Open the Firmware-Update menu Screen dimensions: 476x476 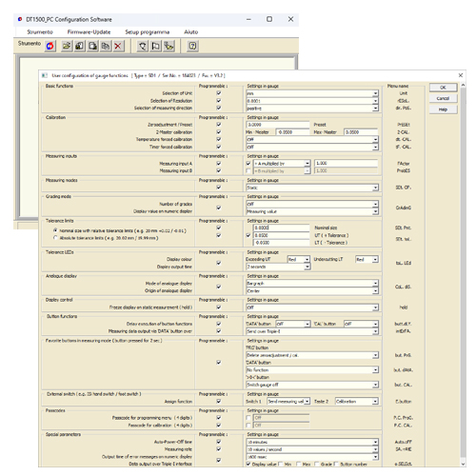pos(89,32)
